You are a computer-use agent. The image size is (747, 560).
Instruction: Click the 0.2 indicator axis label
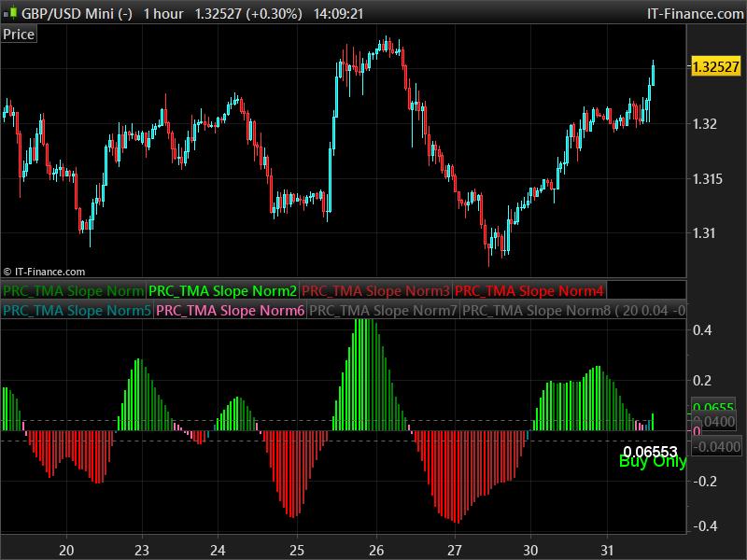click(702, 381)
